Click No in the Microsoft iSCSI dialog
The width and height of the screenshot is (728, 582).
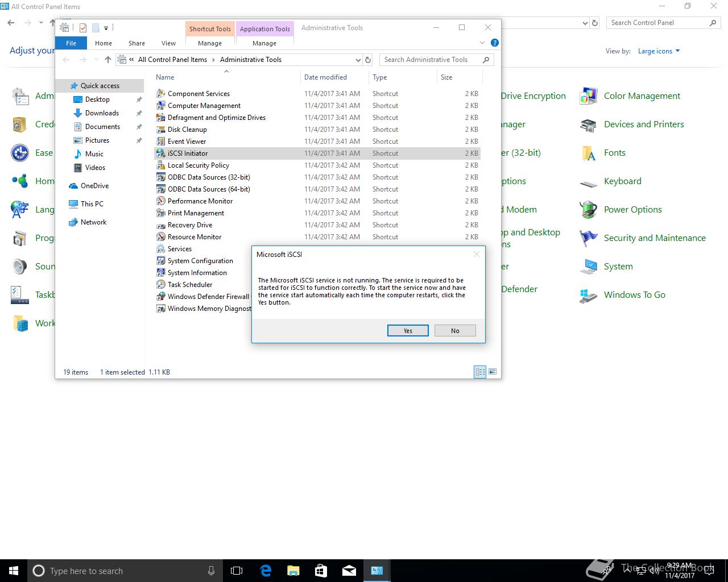pyautogui.click(x=455, y=331)
